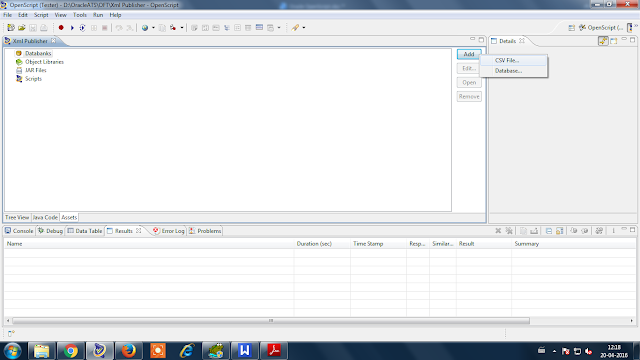Sort results by Name column header
This screenshot has width=640, height=360.
click(x=149, y=244)
